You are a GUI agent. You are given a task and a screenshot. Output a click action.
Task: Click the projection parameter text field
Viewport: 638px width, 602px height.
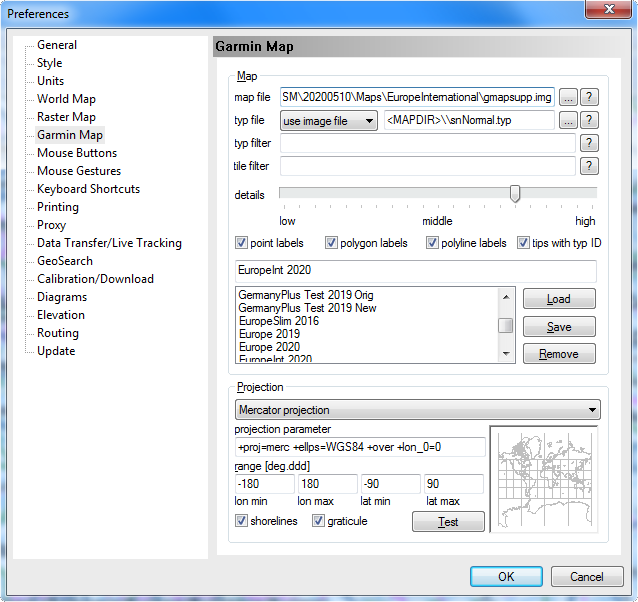pyautogui.click(x=359, y=447)
